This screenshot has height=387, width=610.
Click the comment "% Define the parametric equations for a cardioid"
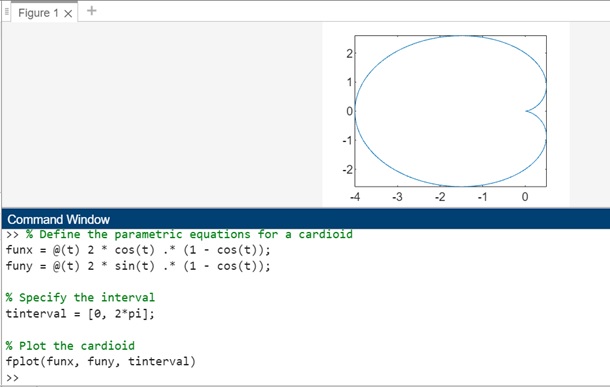(189, 234)
